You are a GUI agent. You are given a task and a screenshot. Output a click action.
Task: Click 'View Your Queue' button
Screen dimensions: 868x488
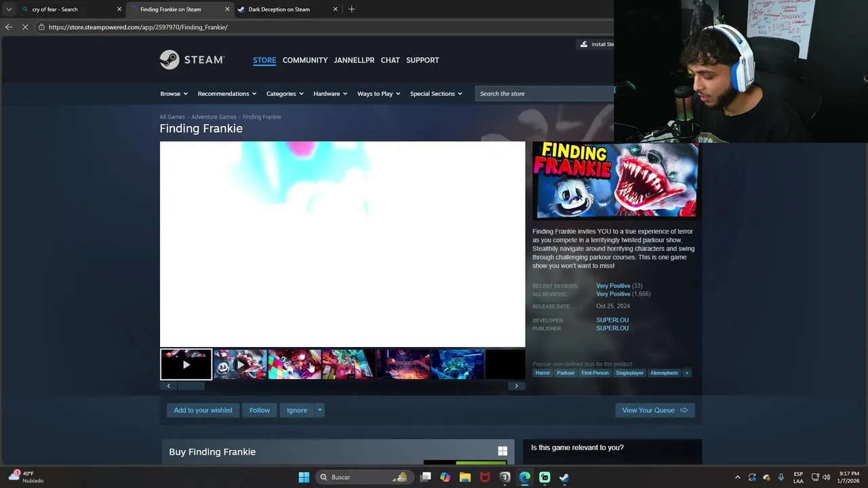654,410
